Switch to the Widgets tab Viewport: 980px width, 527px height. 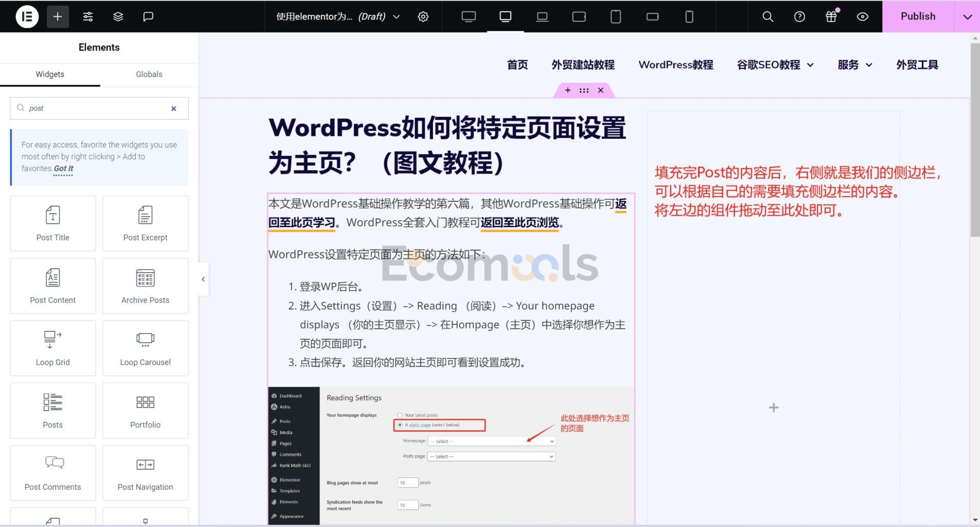pyautogui.click(x=50, y=75)
